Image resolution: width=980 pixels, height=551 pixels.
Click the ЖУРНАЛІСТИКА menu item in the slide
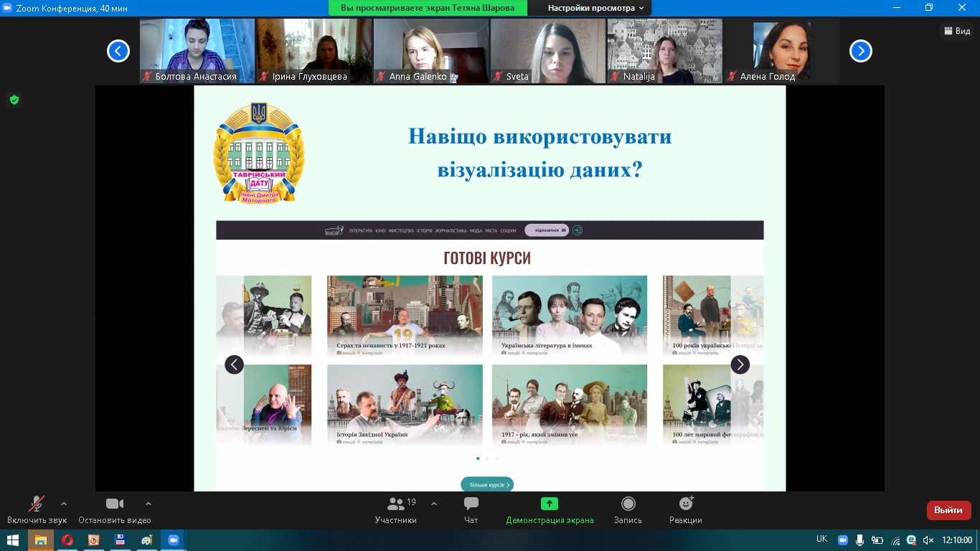[451, 230]
